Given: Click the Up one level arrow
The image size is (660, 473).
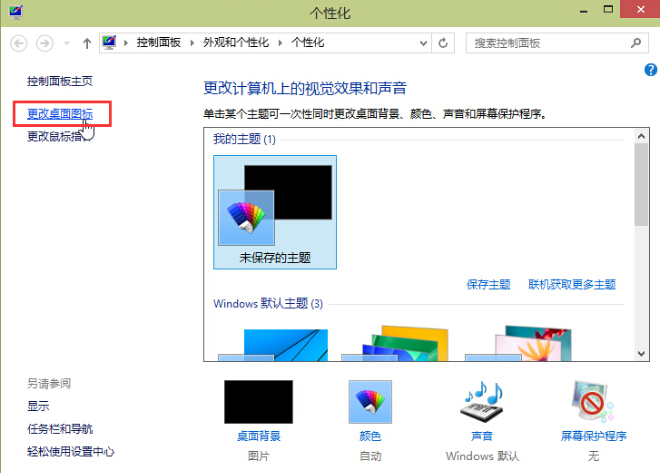Looking at the screenshot, I should [x=87, y=44].
